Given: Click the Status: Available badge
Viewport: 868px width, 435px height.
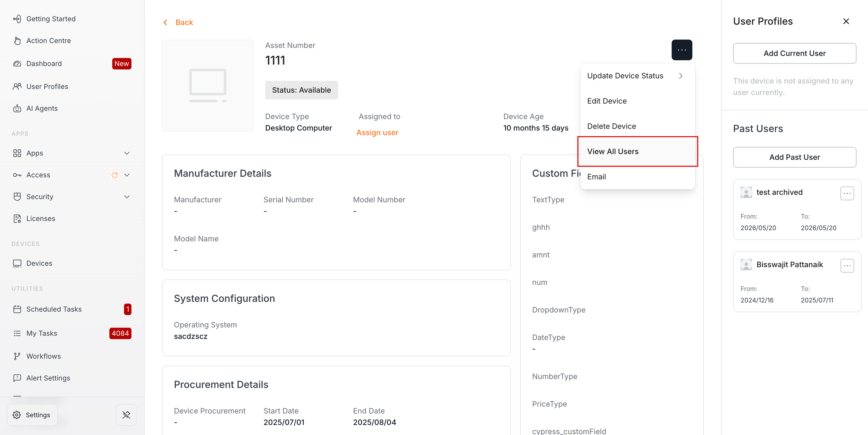Looking at the screenshot, I should [302, 90].
